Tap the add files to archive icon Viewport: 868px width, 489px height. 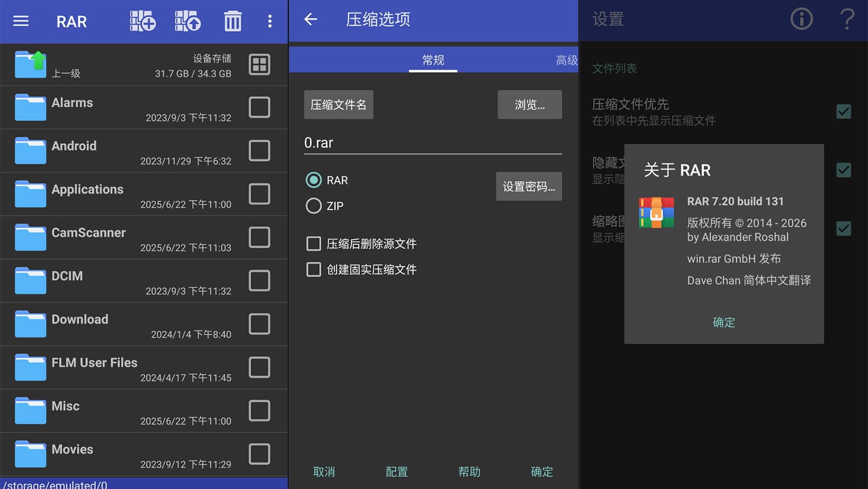click(x=143, y=21)
